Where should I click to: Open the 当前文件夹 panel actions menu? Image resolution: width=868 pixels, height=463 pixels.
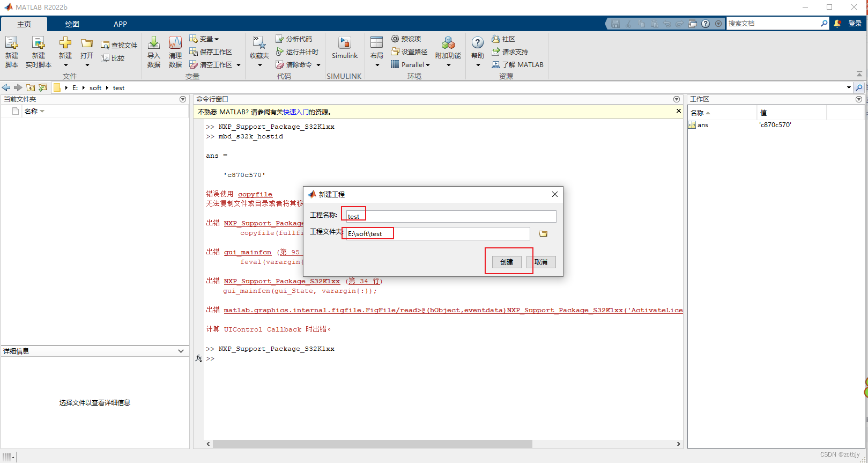[183, 99]
